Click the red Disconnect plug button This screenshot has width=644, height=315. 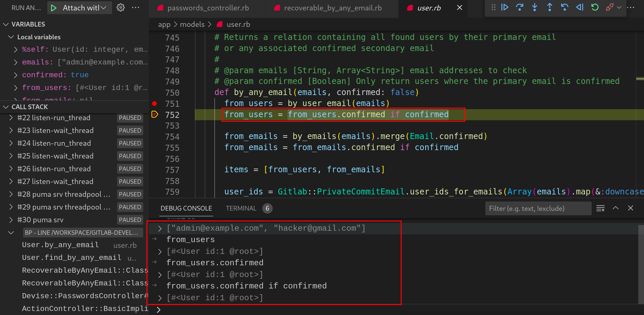610,7
